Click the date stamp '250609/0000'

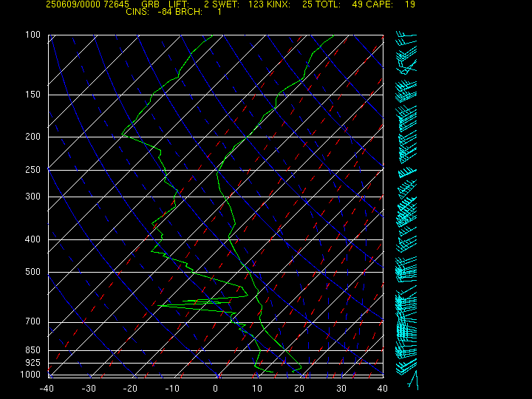point(73,4)
